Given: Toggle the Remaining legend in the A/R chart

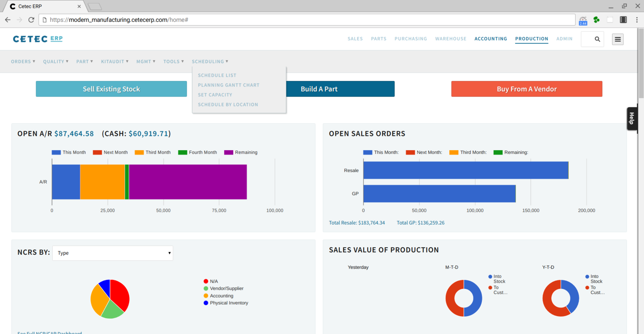Looking at the screenshot, I should point(241,152).
